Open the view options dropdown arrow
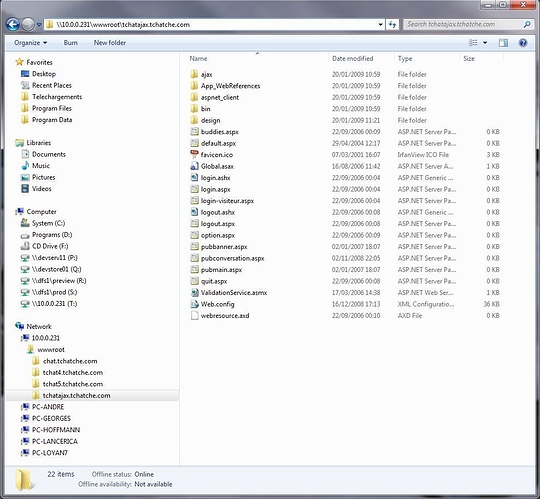Viewport: 540px width, 499px height. [485, 43]
